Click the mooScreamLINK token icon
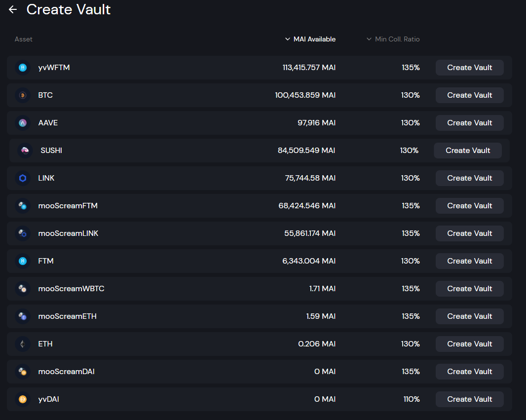The height and width of the screenshot is (420, 526). [23, 233]
